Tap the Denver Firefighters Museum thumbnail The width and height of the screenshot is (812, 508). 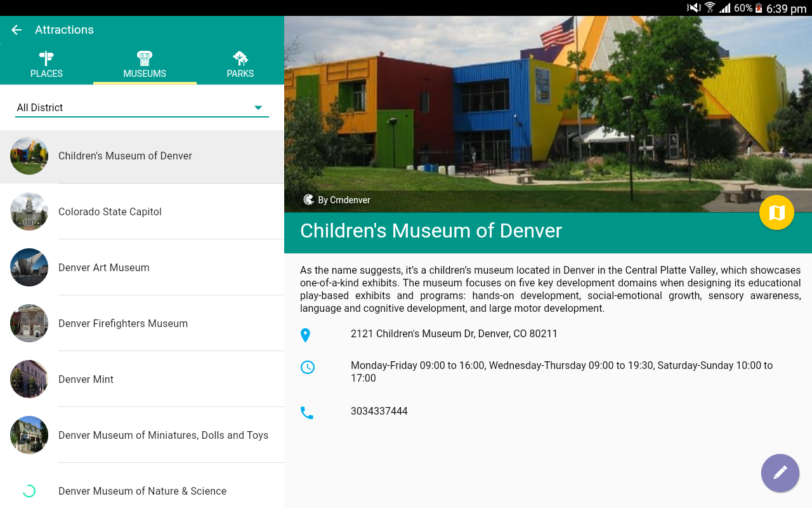tap(29, 323)
